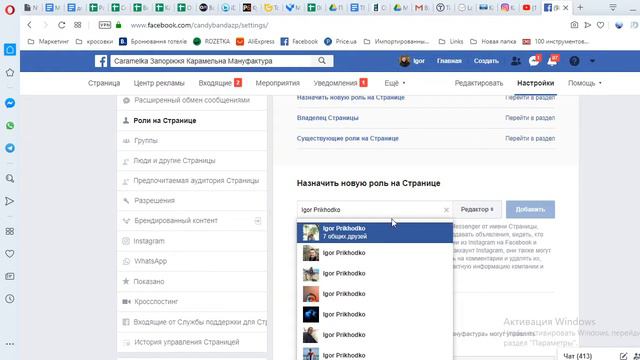The image size is (640, 360).
Task: Go back with the browser back arrow
Action: 29,25
